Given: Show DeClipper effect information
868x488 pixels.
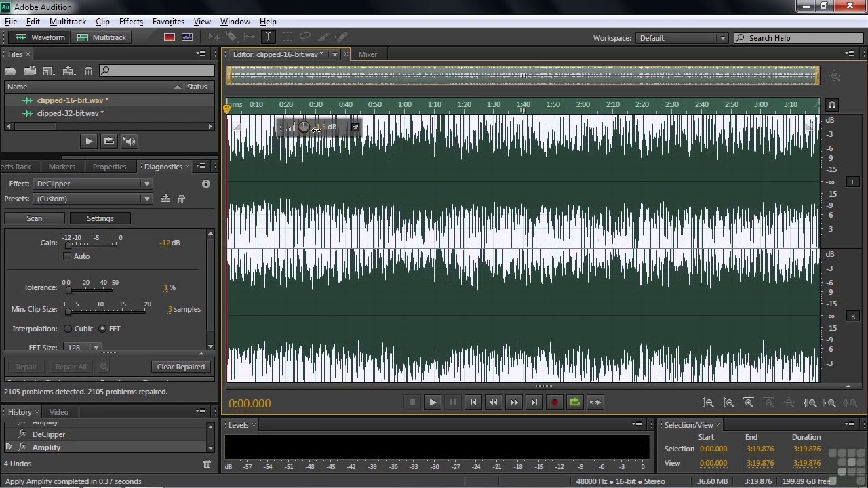Looking at the screenshot, I should click(x=206, y=184).
